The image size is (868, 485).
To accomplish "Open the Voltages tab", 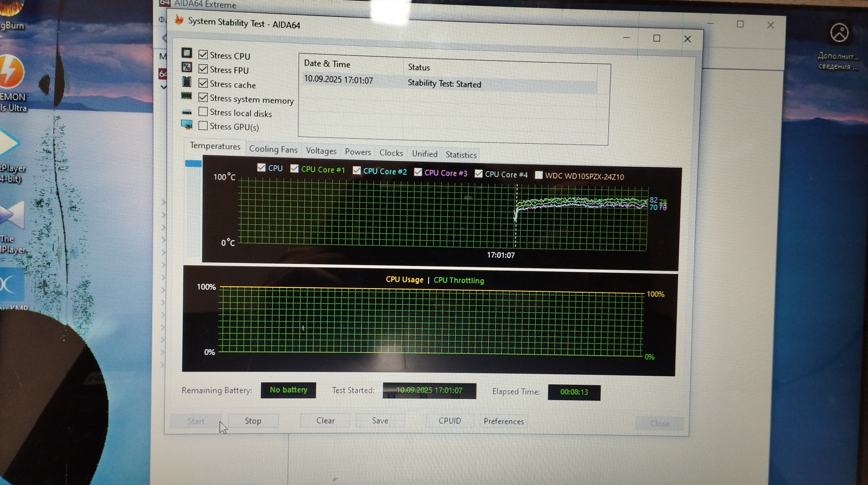I will (321, 151).
